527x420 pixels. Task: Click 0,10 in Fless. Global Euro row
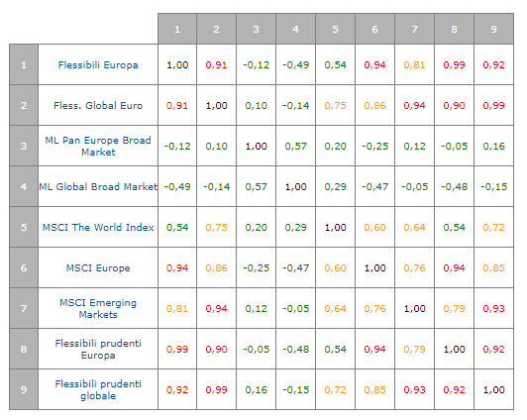[257, 106]
